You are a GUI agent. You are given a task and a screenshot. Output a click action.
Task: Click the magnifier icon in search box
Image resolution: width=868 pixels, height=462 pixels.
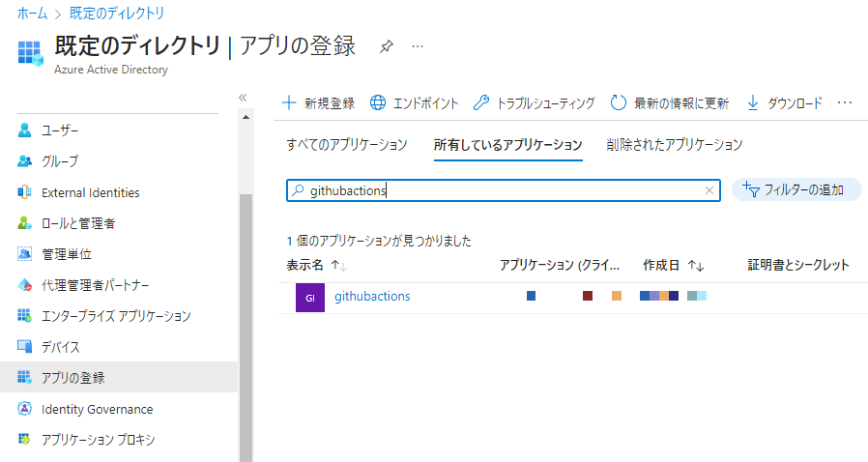(298, 190)
